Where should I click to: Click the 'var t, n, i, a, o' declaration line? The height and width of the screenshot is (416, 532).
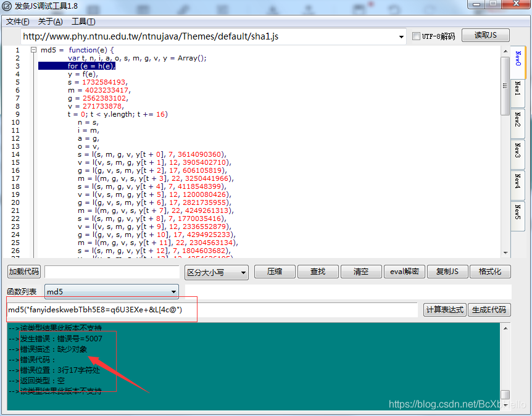[137, 58]
